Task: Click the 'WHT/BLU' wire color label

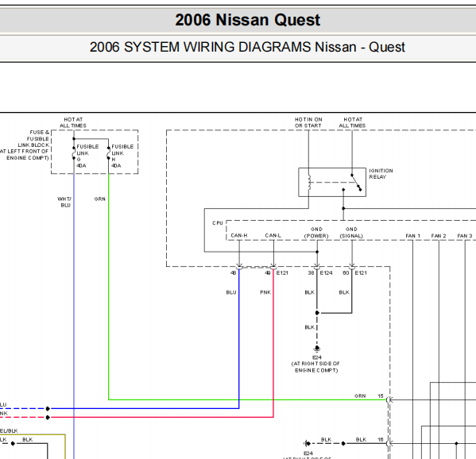Action: (x=64, y=202)
